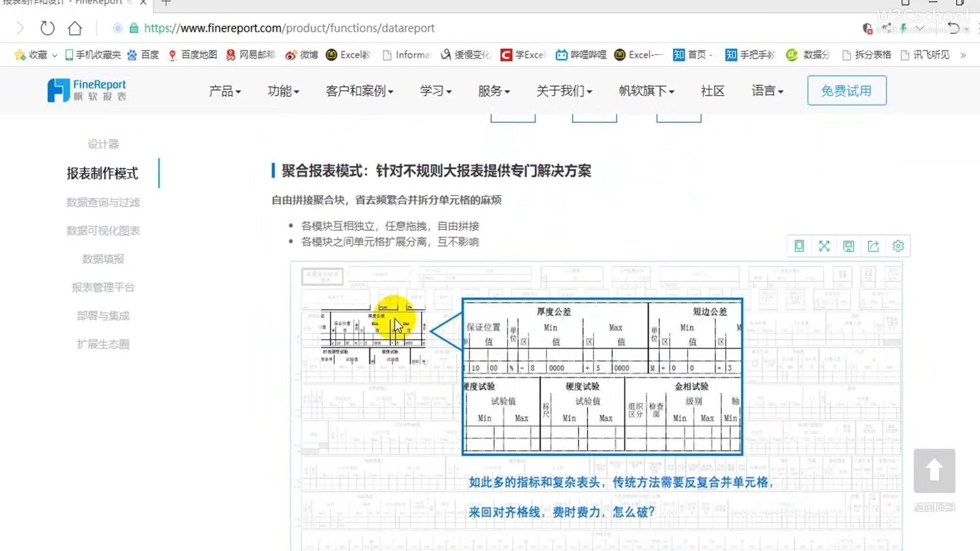980x551 pixels.
Task: Click the 聚合报表模式 section heading
Action: [x=436, y=171]
